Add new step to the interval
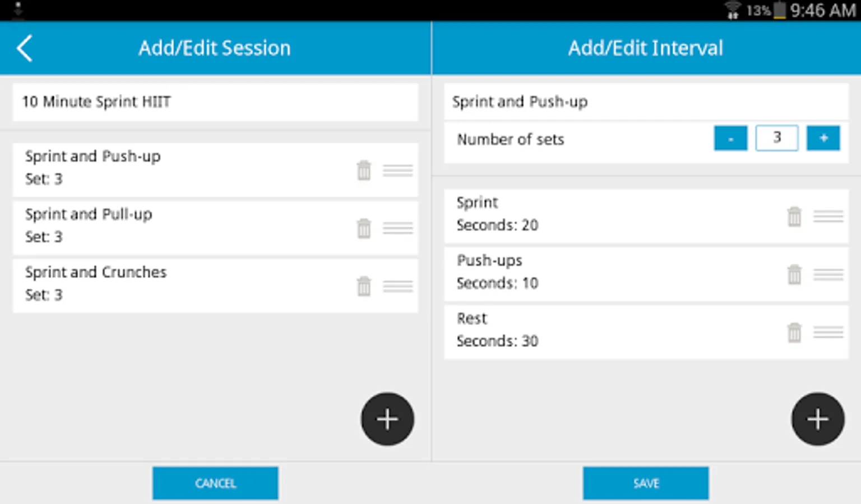 (817, 419)
